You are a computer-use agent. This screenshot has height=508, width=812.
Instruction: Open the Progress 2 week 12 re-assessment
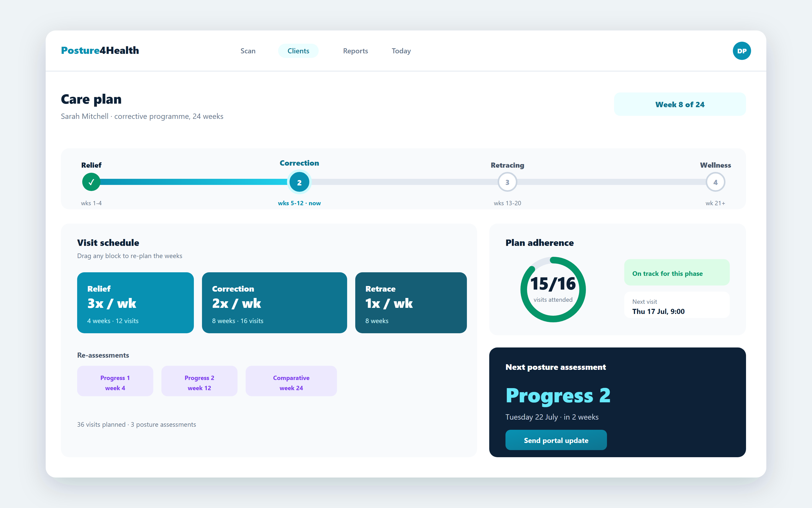[199, 381]
